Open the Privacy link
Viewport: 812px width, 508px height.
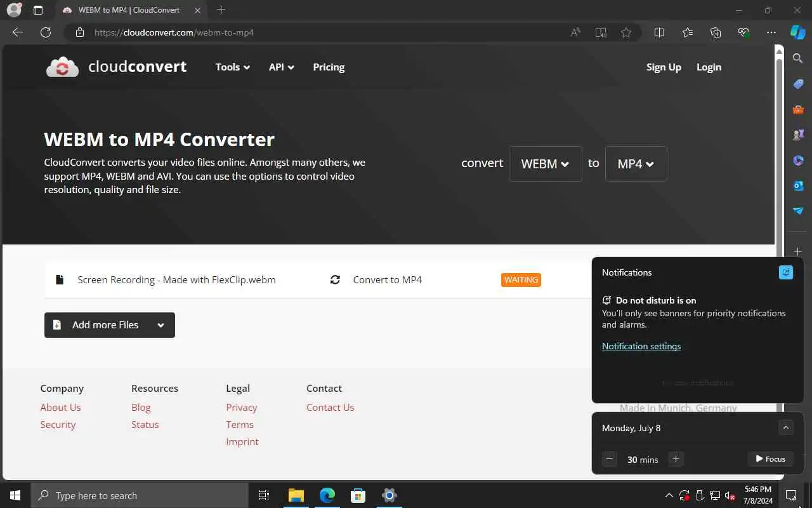pos(242,407)
